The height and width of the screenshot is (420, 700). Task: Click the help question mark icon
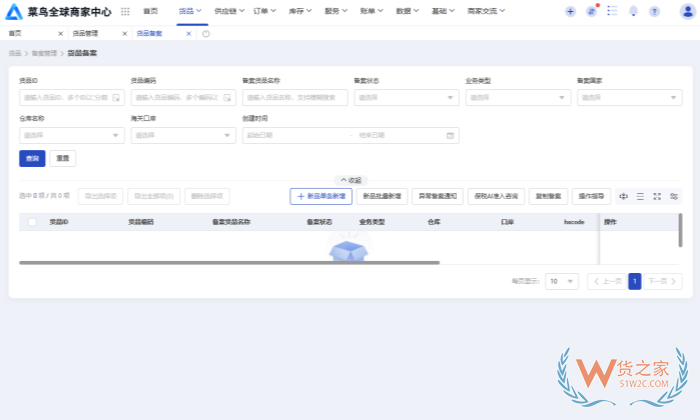tap(654, 12)
